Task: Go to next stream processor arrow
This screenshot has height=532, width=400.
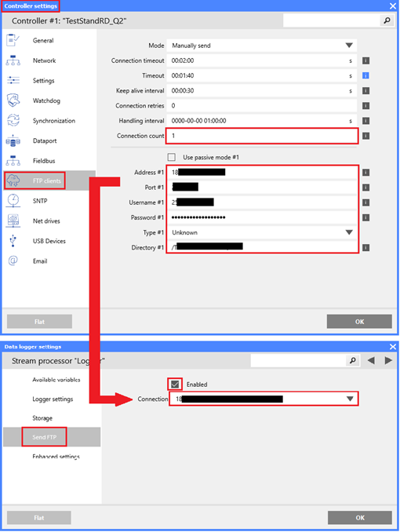Action: click(x=388, y=360)
